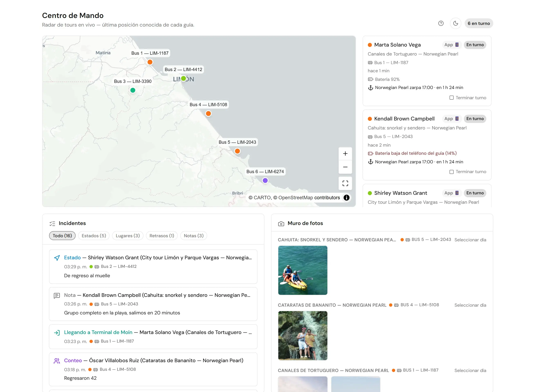Zoom in on the map

345,154
